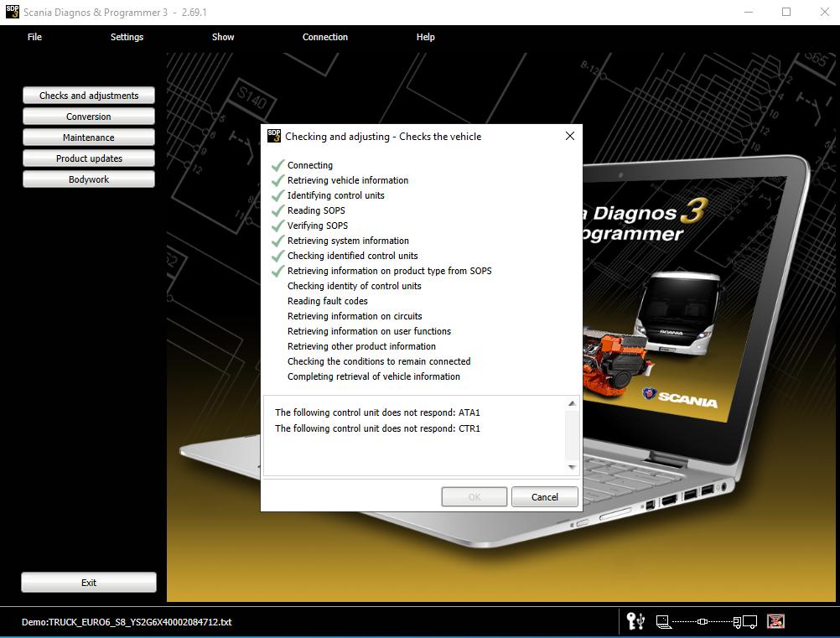
Task: Click the laptop icon in the connection status bar
Action: (663, 621)
